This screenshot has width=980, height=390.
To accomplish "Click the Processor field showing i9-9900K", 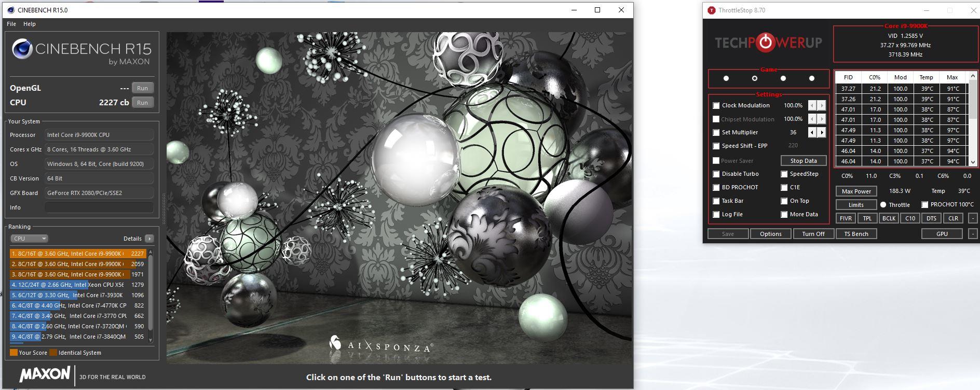I will coord(99,135).
